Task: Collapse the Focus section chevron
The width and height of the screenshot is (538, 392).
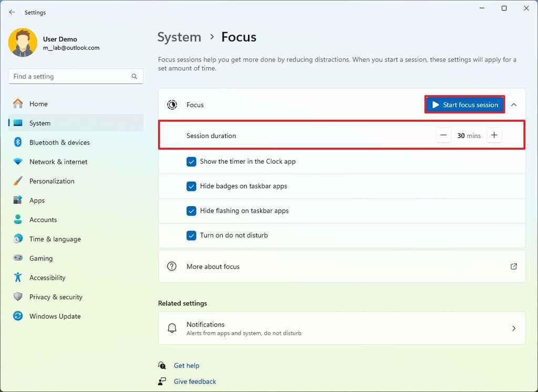Action: click(514, 104)
